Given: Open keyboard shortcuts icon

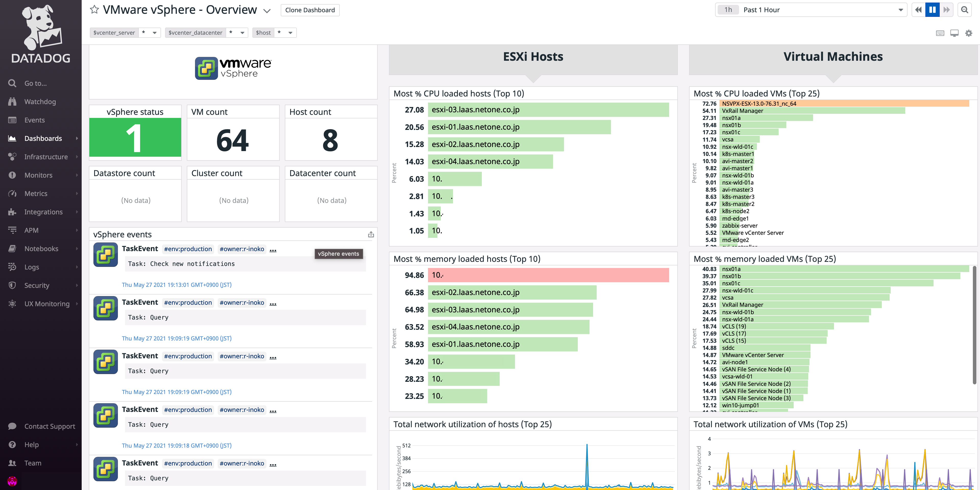Looking at the screenshot, I should click(940, 33).
